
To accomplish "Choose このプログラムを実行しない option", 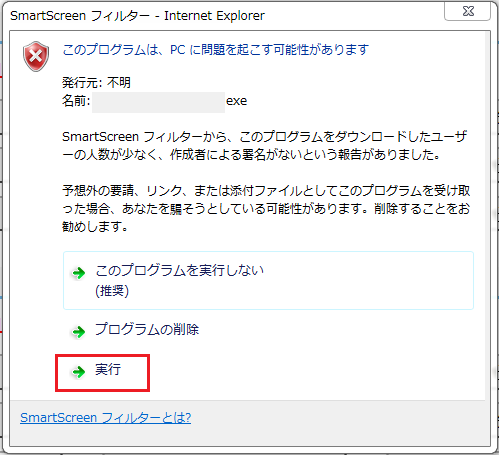I will (268, 280).
